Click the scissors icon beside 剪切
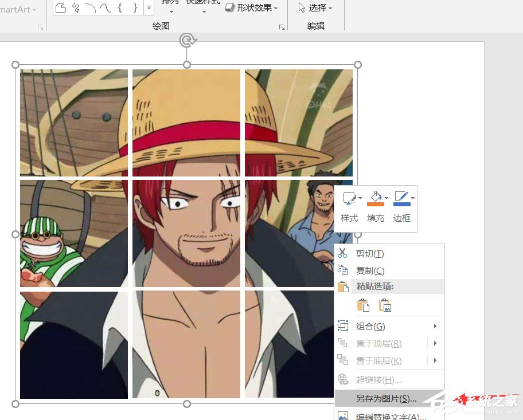 (x=343, y=253)
